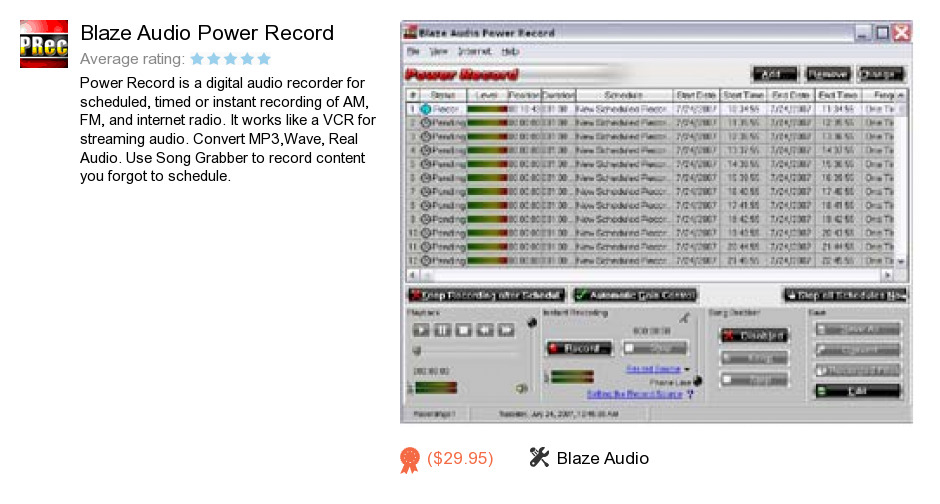Image resolution: width=940 pixels, height=504 pixels.
Task: Click the square Stop icon in Playback
Action: pos(463,330)
